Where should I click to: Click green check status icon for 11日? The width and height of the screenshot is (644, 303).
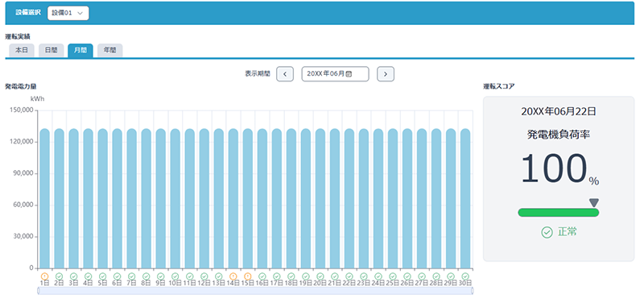pos(190,276)
